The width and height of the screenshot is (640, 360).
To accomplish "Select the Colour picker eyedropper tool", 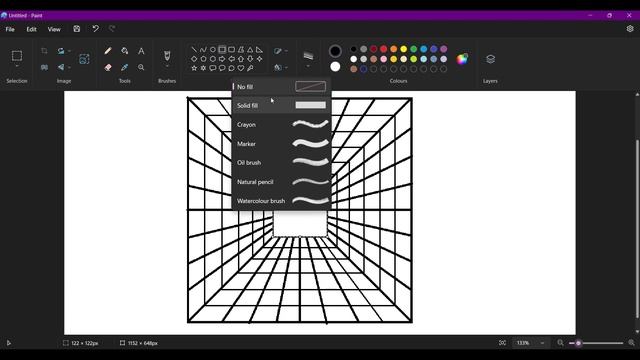I will [124, 67].
